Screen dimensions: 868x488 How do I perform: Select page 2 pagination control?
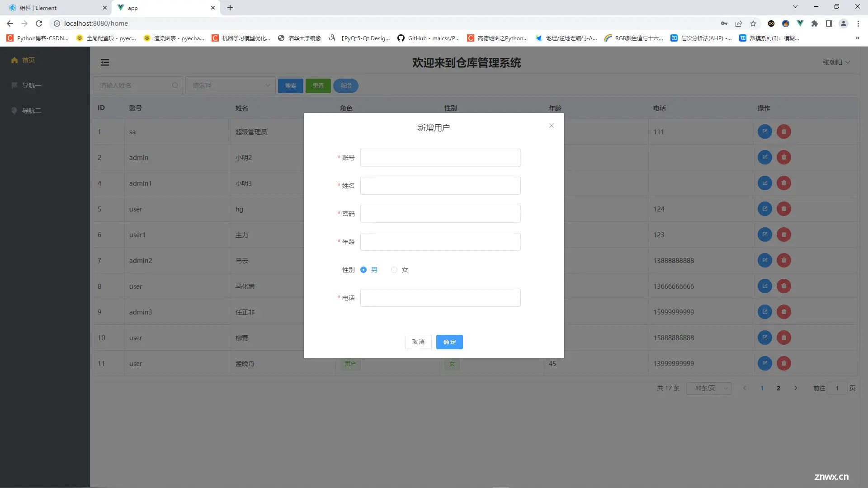(x=778, y=388)
